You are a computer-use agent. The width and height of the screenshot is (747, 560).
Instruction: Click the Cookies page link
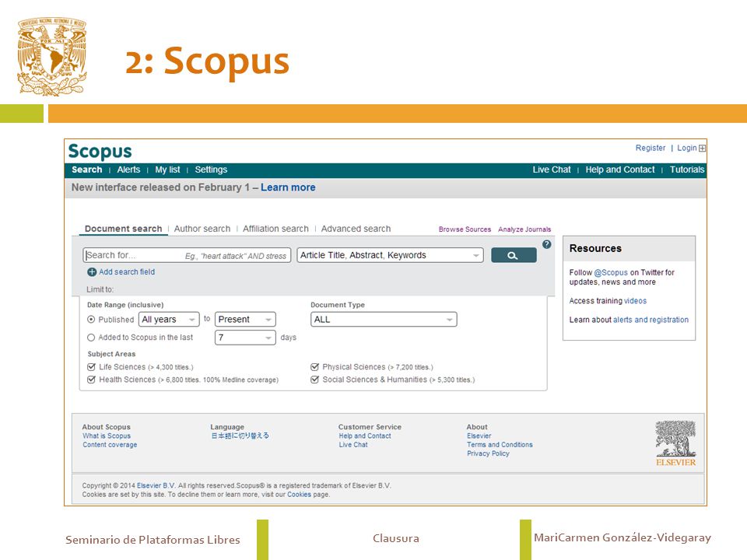299,495
